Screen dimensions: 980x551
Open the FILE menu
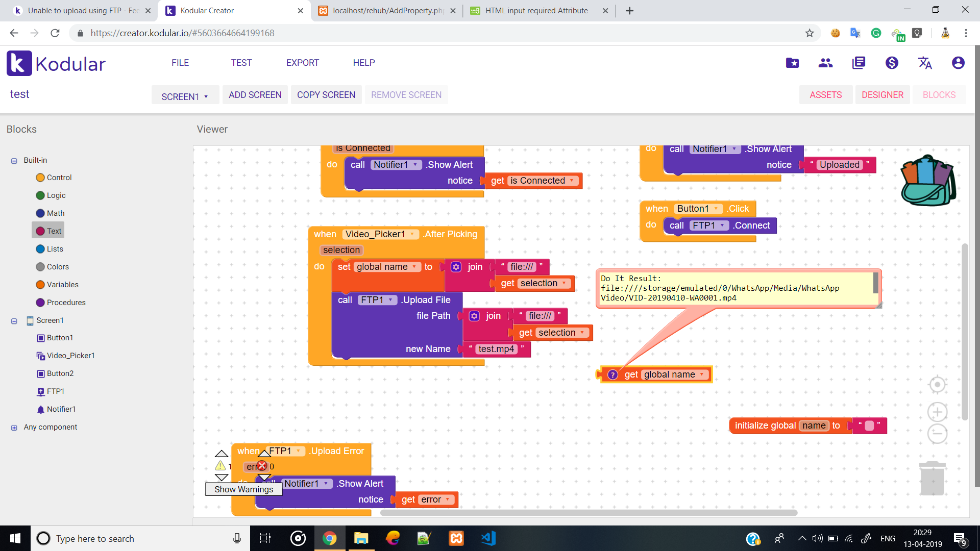pos(180,63)
